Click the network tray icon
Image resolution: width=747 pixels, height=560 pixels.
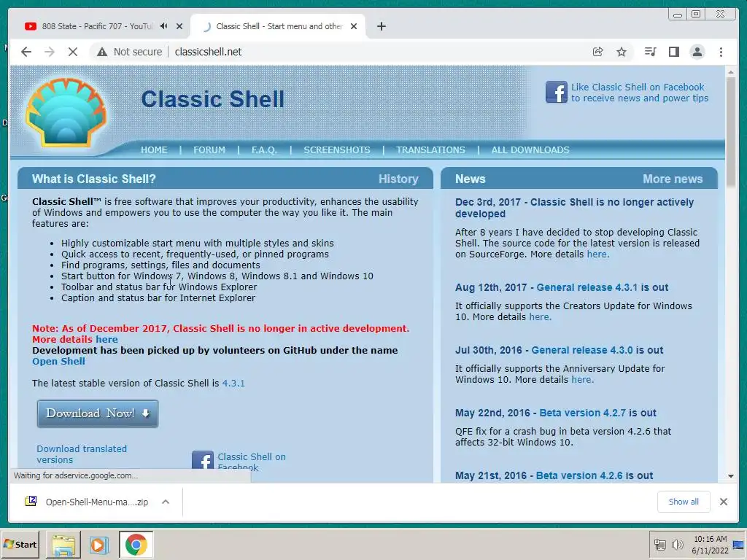(x=659, y=545)
